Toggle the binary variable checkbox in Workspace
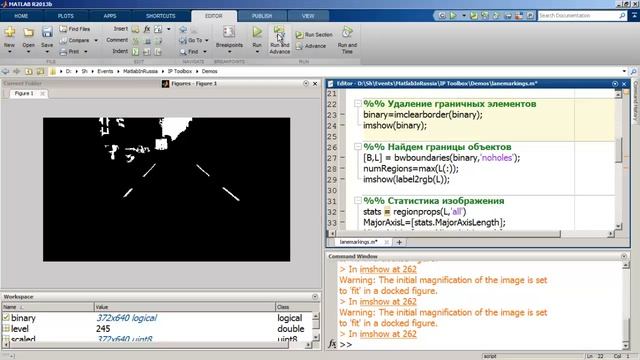This screenshot has height=360, width=640. click(6, 318)
